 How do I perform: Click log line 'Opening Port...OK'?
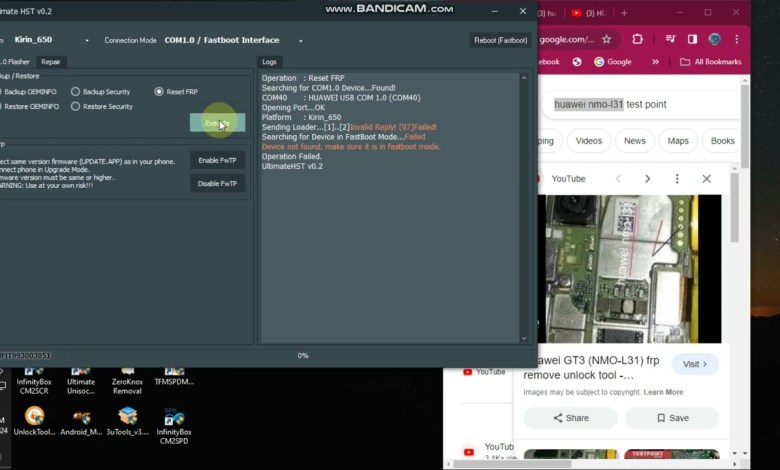[x=293, y=107]
